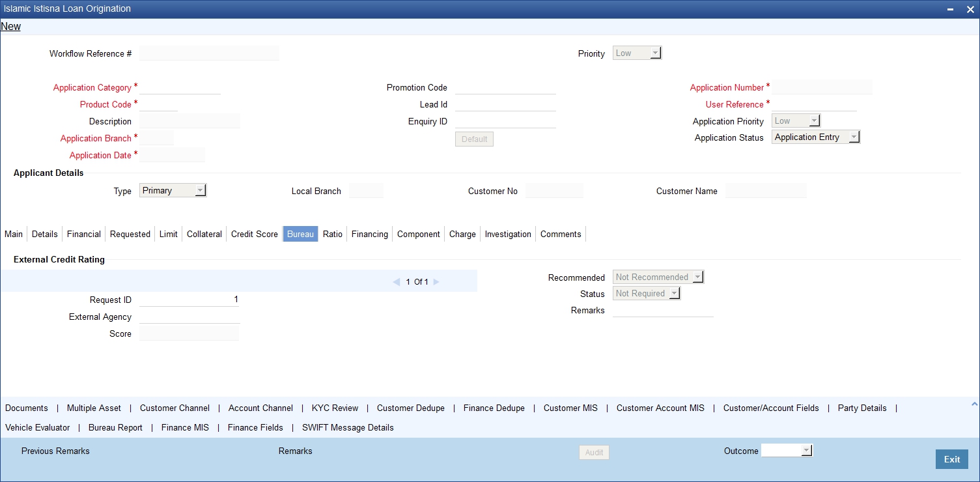Go to the Investigation tab
The image size is (980, 482).
(x=508, y=234)
